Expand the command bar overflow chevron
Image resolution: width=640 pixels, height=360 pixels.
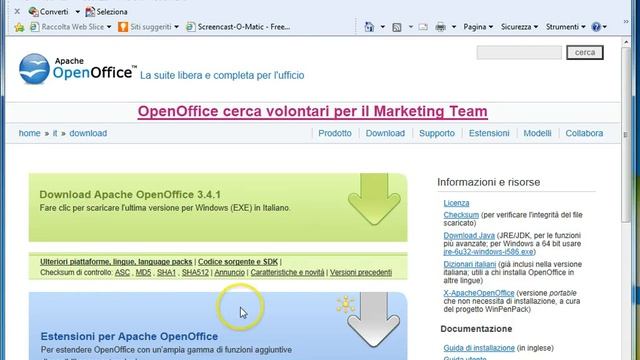626,22
